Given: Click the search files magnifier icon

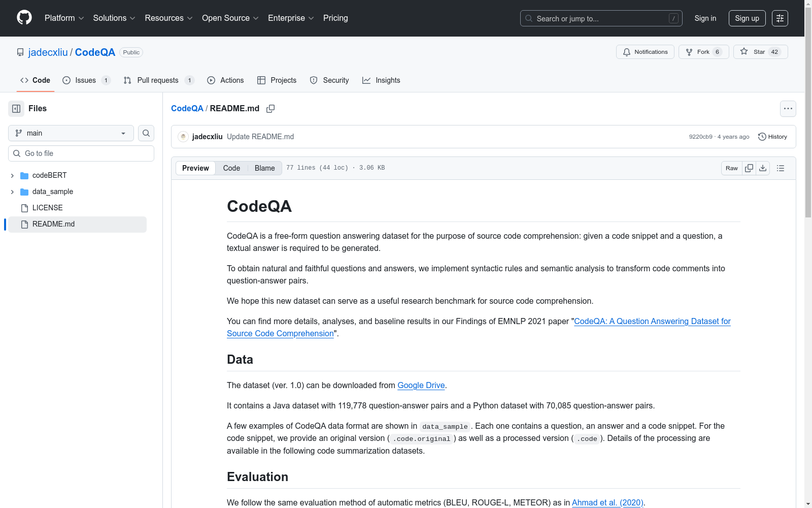Looking at the screenshot, I should [x=146, y=133].
